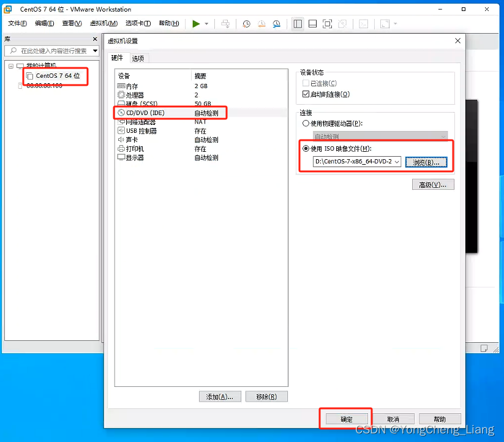Select the 声卡 device row
This screenshot has height=442, width=504.
[x=201, y=140]
